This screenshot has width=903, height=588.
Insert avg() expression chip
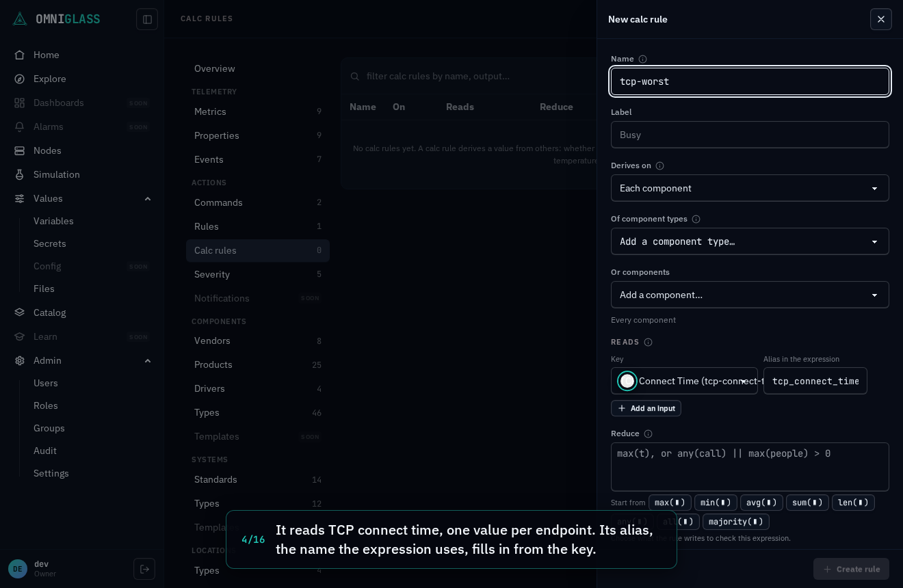coord(761,503)
